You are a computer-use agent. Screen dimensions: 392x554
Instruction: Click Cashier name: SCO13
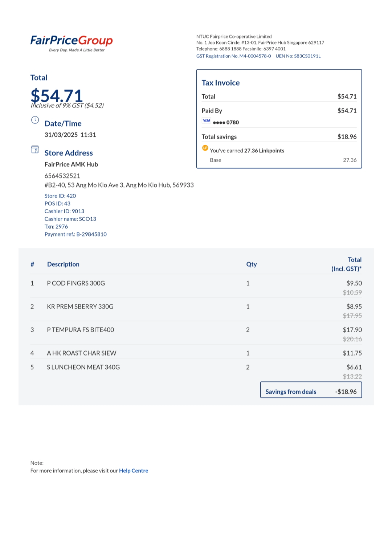pyautogui.click(x=70, y=219)
